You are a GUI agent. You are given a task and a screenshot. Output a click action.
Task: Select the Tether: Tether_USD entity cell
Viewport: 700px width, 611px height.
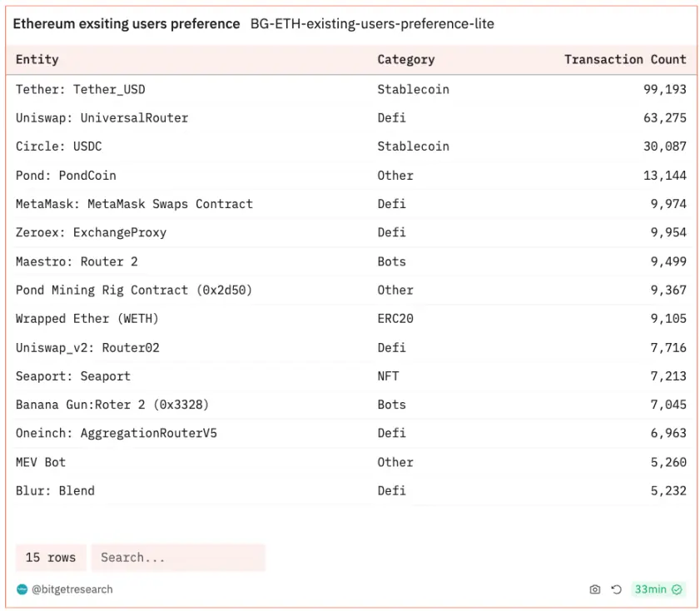click(81, 89)
